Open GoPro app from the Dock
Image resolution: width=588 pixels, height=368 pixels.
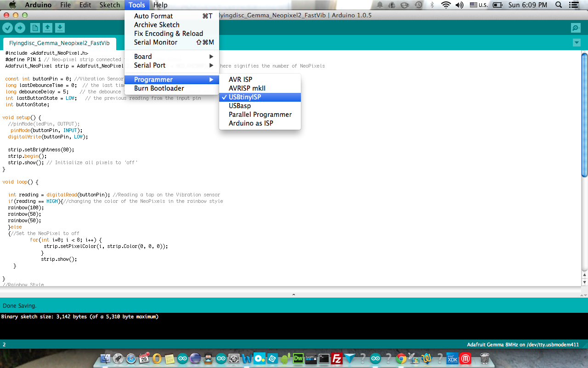coord(311,358)
